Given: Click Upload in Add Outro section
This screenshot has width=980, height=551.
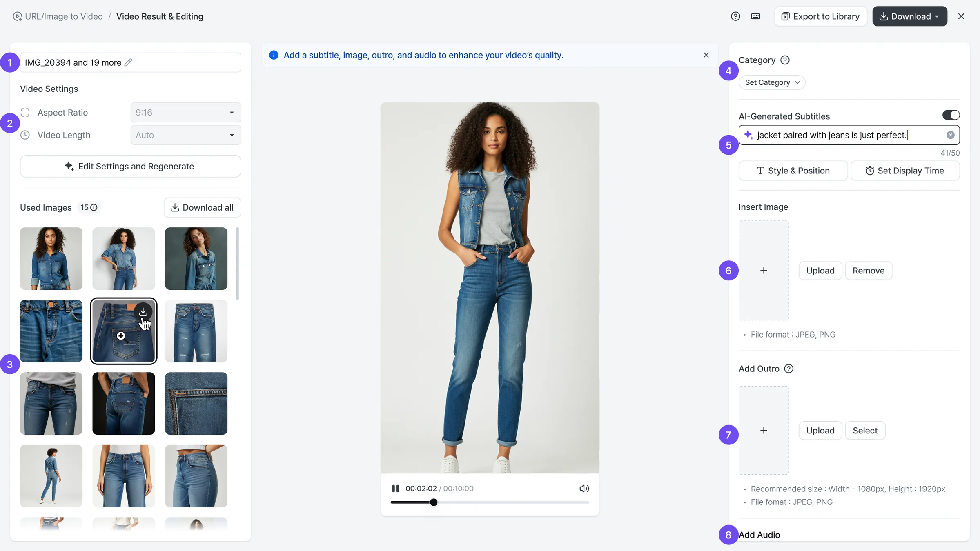Looking at the screenshot, I should [820, 431].
